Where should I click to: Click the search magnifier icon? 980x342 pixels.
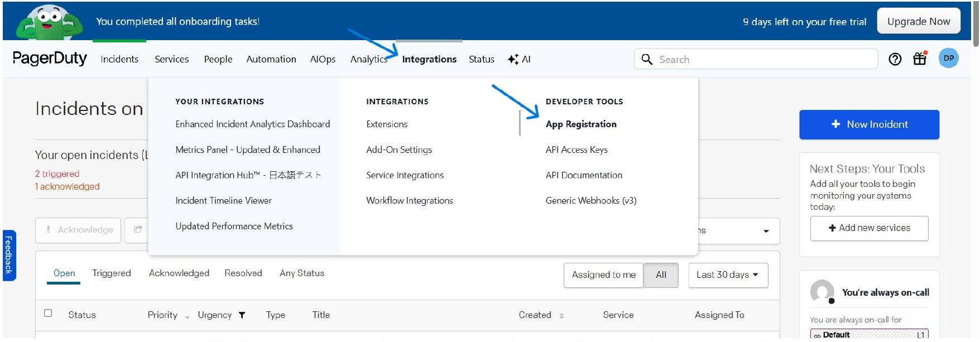click(x=647, y=59)
